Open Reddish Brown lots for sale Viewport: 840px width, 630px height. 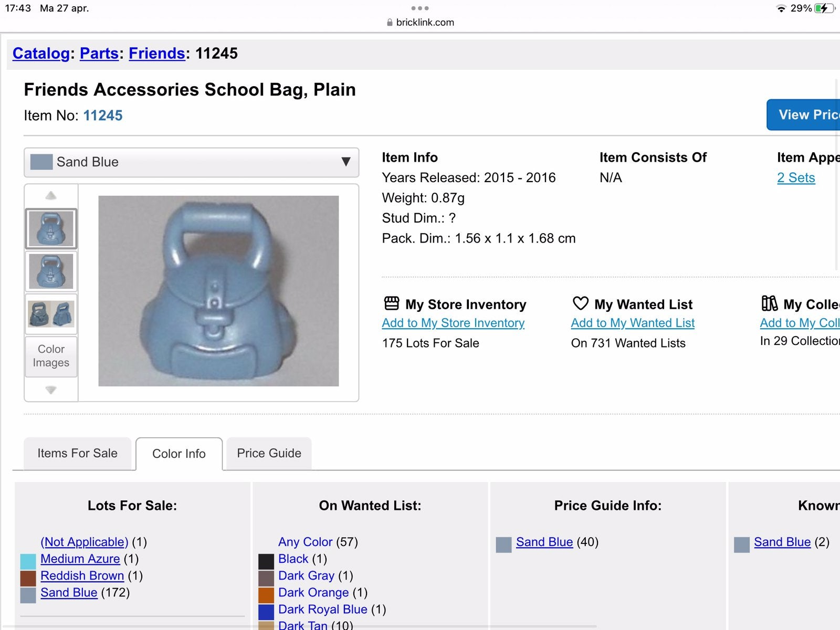click(x=82, y=575)
